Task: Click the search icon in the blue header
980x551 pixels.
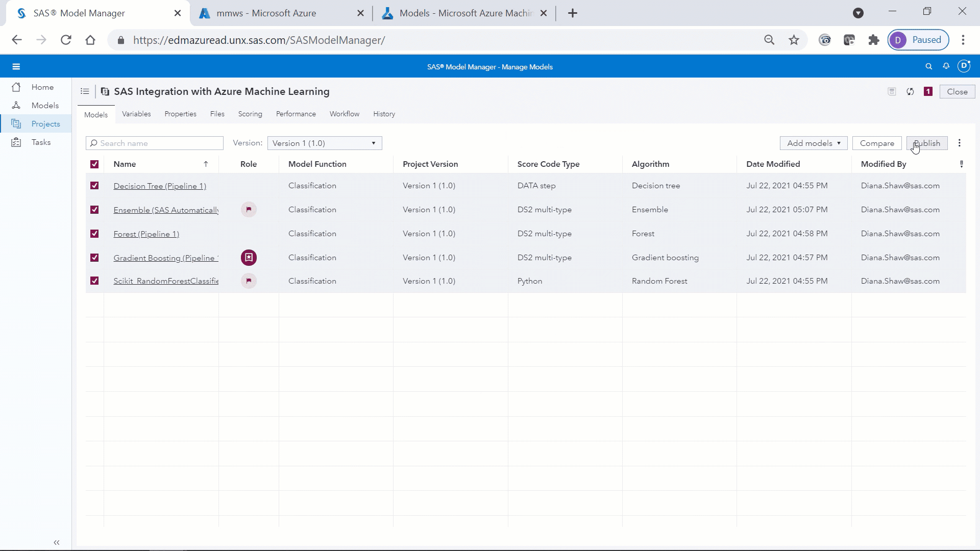Action: pos(928,66)
